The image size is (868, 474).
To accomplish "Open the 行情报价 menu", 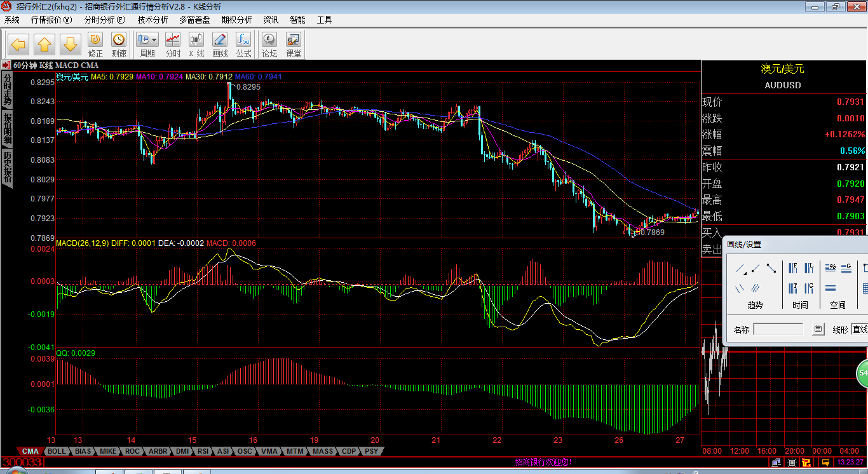I will pos(51,20).
